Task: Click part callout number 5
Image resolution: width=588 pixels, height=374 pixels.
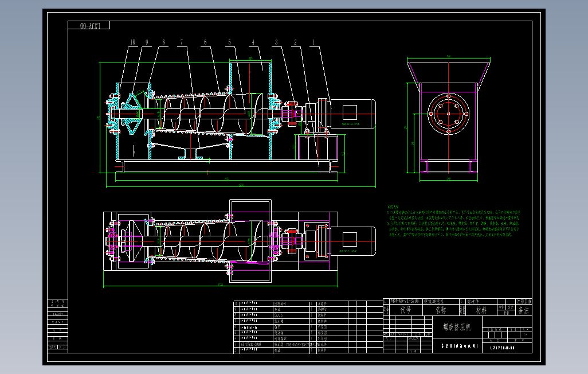Action: pos(229,42)
